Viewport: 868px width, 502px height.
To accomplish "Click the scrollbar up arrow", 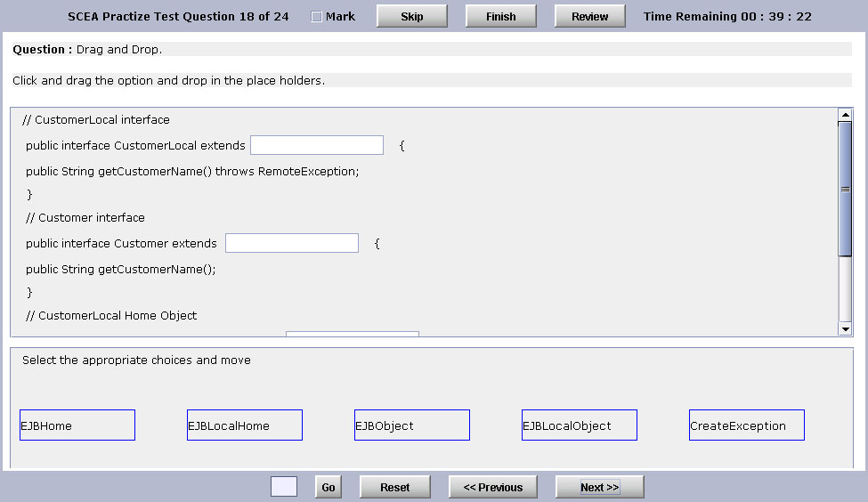I will 845,115.
